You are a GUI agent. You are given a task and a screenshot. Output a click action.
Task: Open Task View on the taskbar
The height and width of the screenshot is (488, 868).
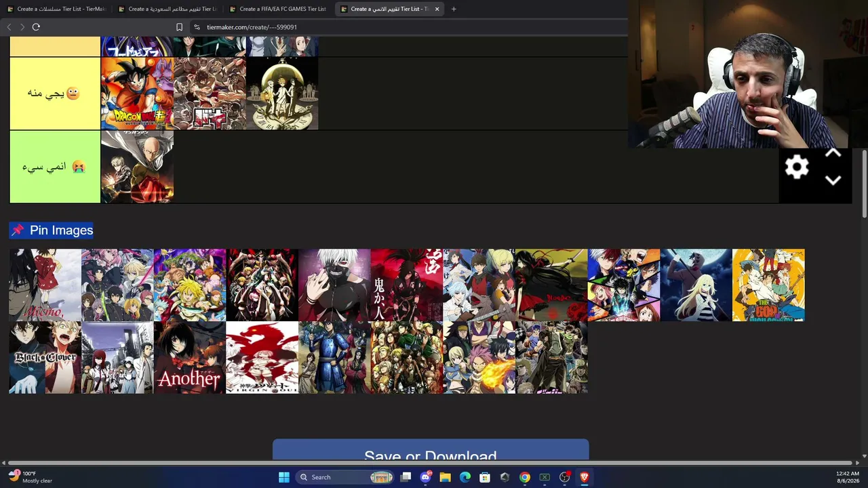coord(406,477)
